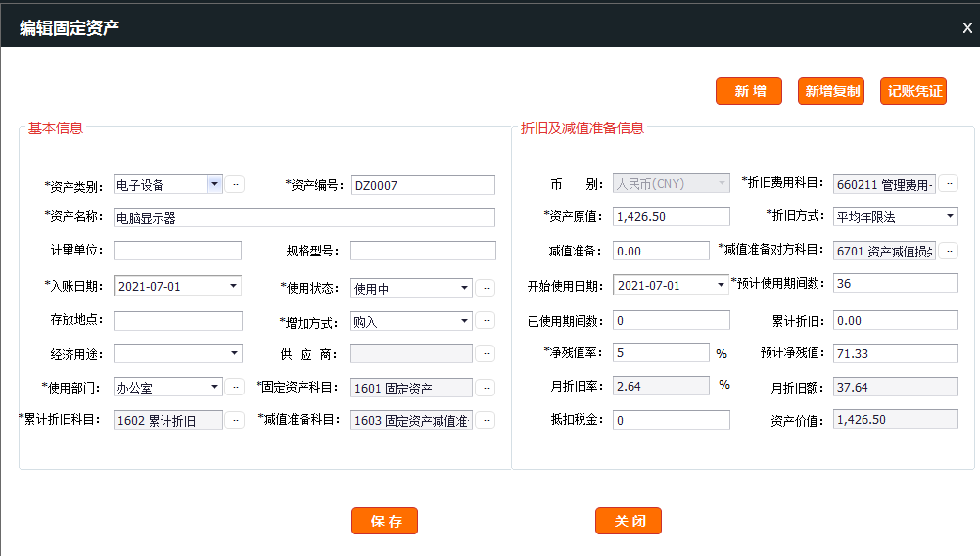Open account lookup next to 折旧费用科目

[x=949, y=183]
